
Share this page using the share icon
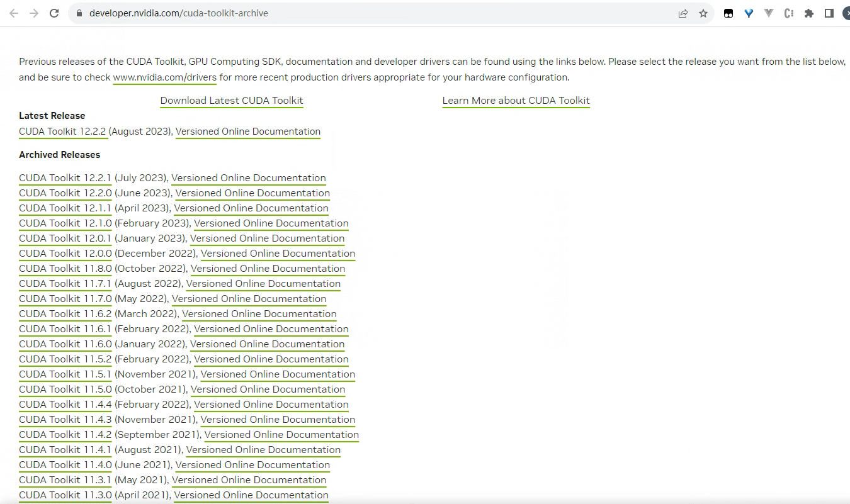tap(683, 13)
